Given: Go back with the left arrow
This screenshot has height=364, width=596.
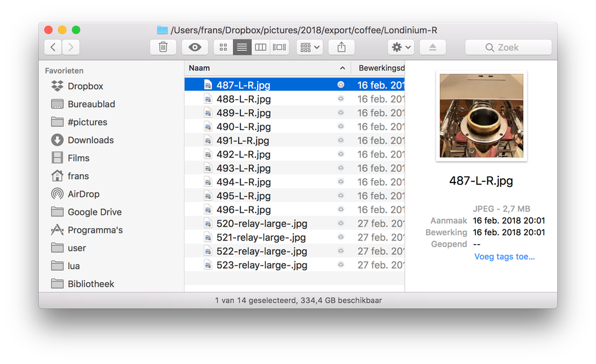Looking at the screenshot, I should (53, 47).
